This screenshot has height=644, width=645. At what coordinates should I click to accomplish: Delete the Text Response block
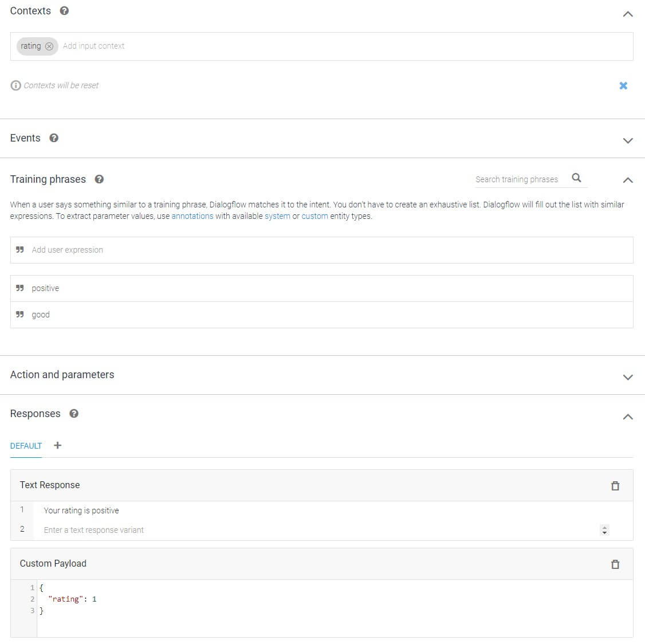[615, 486]
